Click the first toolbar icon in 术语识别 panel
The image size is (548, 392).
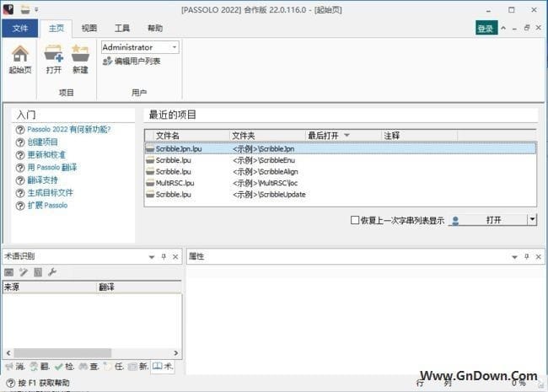point(9,272)
